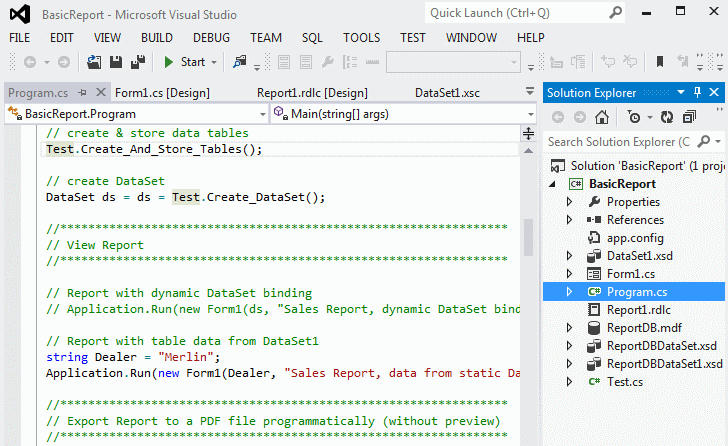
Task: Switch to the Form1.cs [Design] tab
Action: coord(162,93)
